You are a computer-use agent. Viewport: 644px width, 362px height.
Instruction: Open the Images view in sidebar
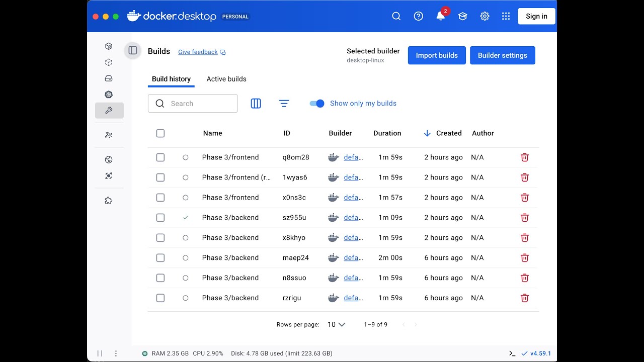pyautogui.click(x=109, y=62)
